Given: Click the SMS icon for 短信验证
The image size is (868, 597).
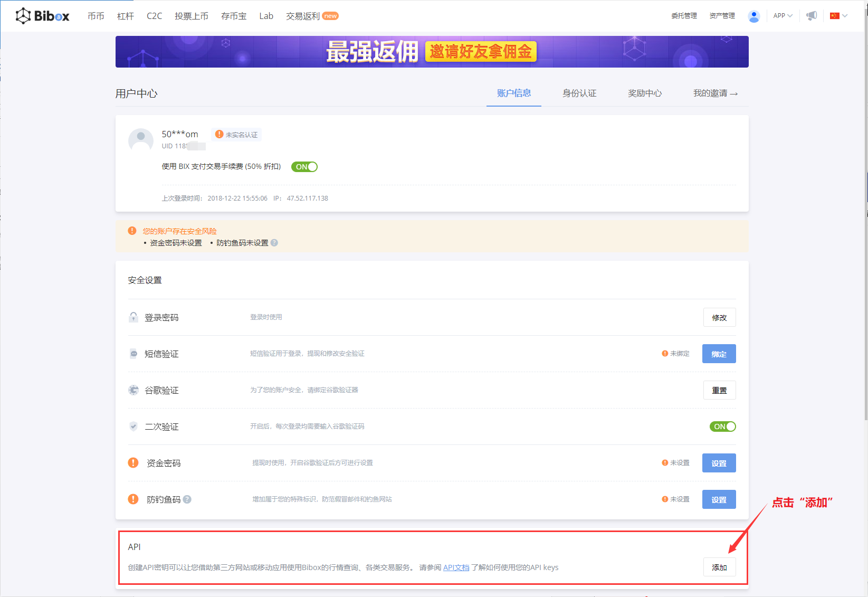Looking at the screenshot, I should tap(133, 354).
